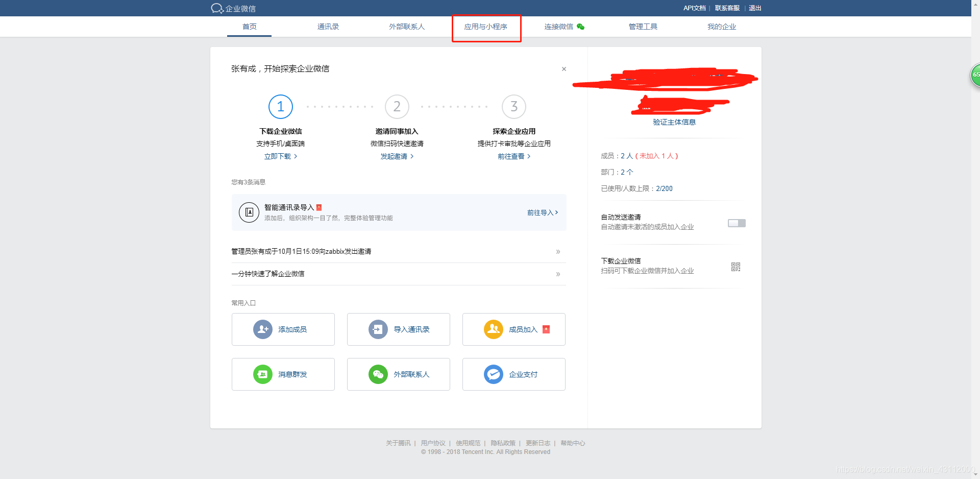Viewport: 980px width, 479px height.
Task: Click 前往导入 link
Action: point(543,212)
